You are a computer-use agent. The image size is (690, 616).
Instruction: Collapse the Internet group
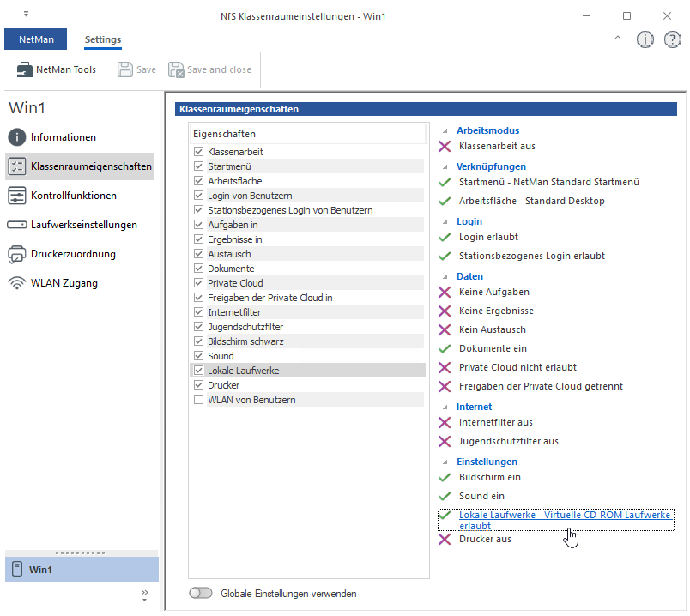coord(445,407)
